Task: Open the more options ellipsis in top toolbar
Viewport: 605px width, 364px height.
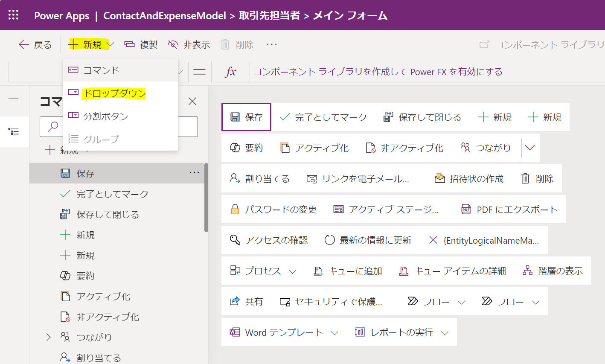Action: pos(272,44)
